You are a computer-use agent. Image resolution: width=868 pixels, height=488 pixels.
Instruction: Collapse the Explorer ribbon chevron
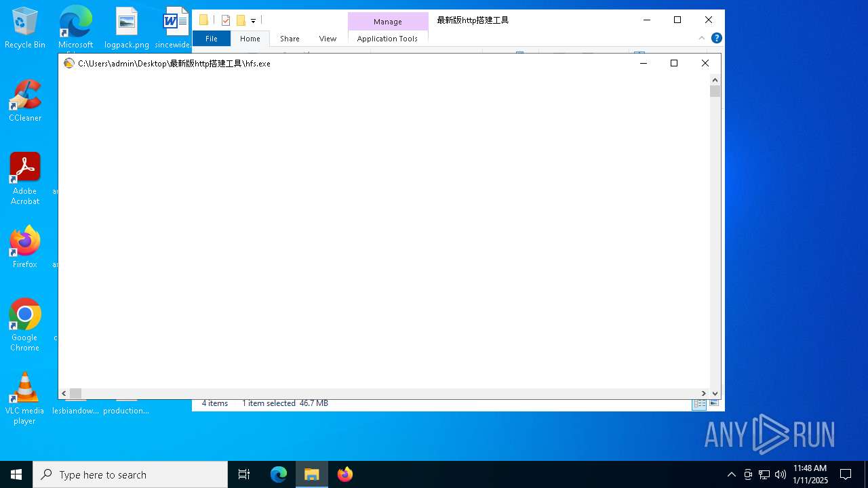(x=702, y=38)
